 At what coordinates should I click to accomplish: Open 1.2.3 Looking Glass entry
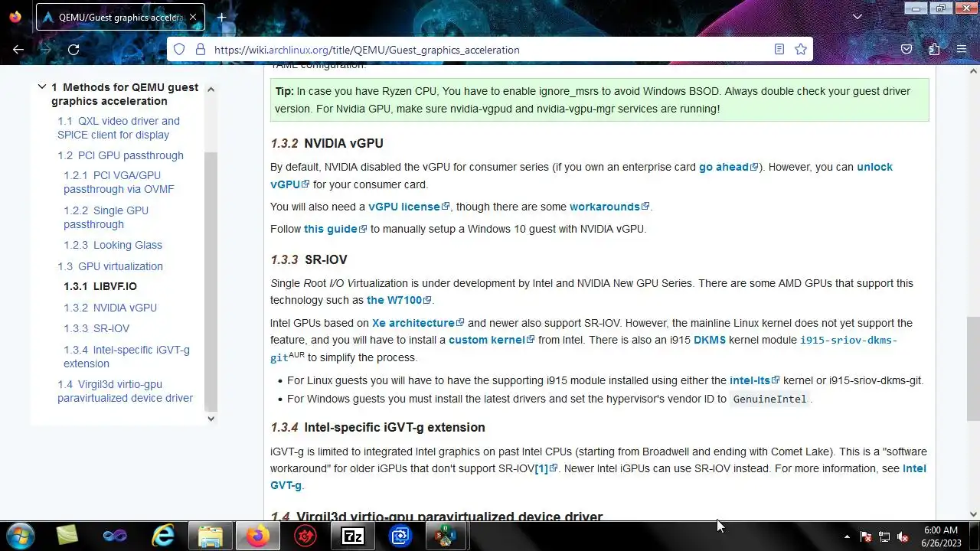coord(113,245)
